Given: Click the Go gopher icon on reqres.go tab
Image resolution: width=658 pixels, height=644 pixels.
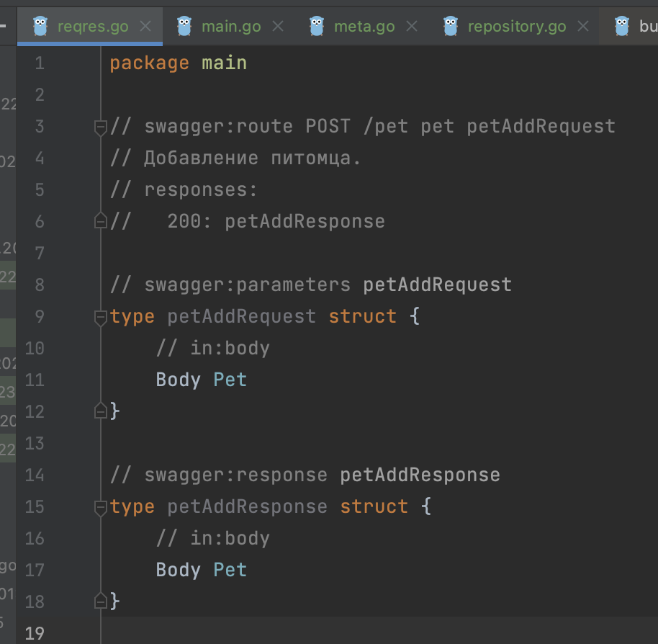Looking at the screenshot, I should [x=41, y=27].
